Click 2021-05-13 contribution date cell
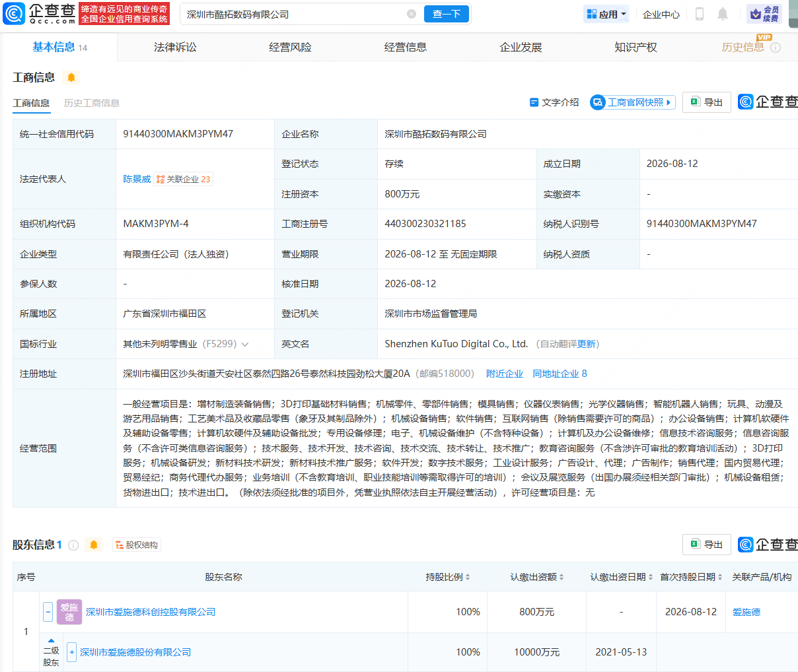 (621, 652)
